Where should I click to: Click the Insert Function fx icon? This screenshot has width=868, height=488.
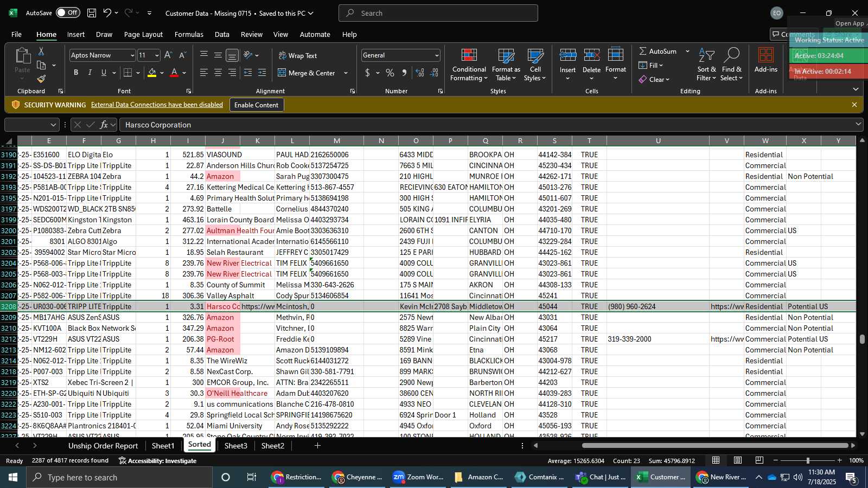[x=104, y=125]
